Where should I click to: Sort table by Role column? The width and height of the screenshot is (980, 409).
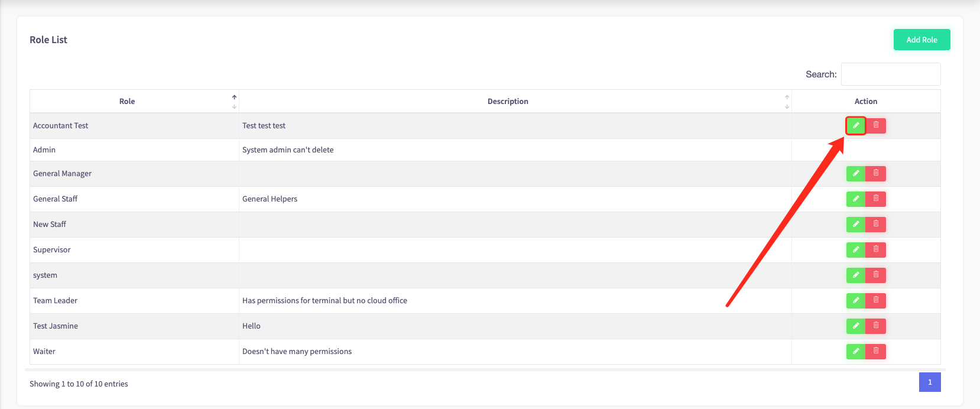(x=134, y=101)
